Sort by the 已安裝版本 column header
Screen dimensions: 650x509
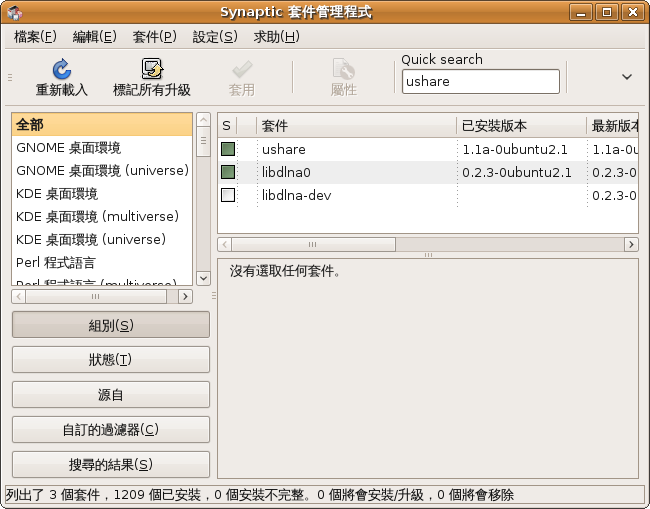click(521, 125)
